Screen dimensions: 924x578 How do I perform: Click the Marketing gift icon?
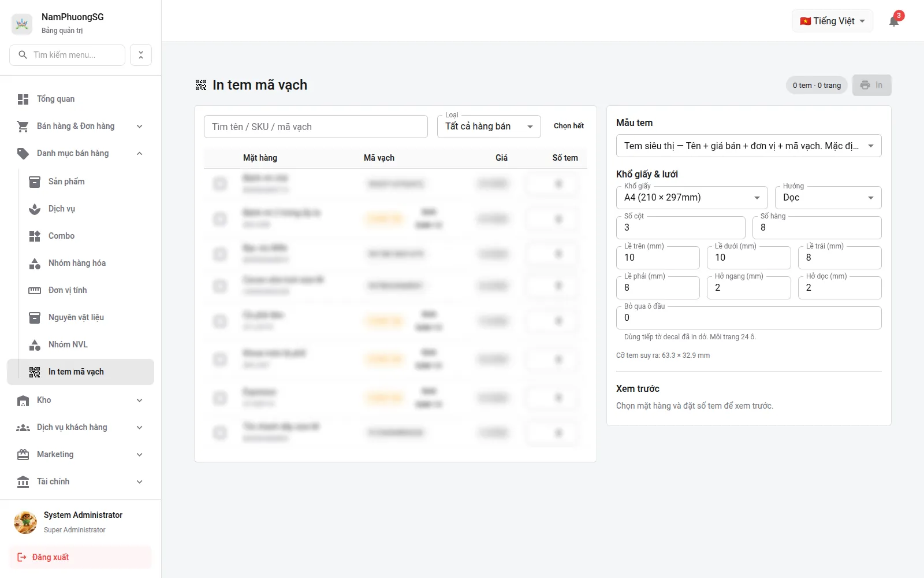(x=23, y=455)
